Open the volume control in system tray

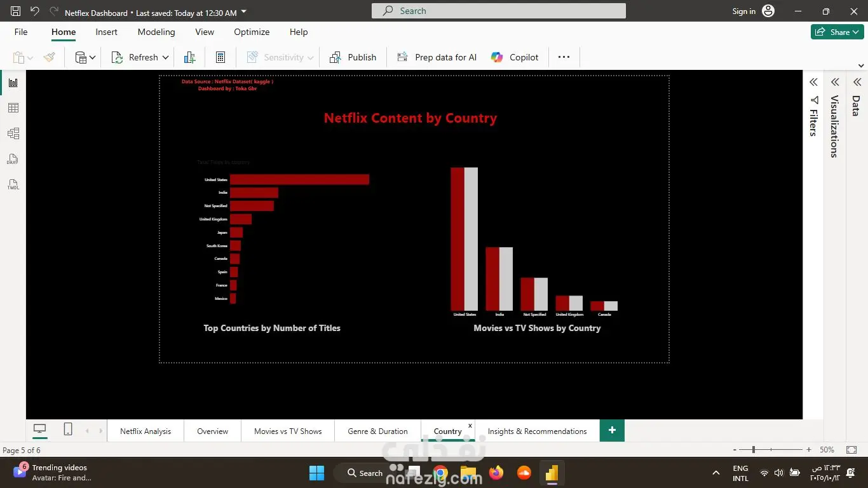click(779, 473)
